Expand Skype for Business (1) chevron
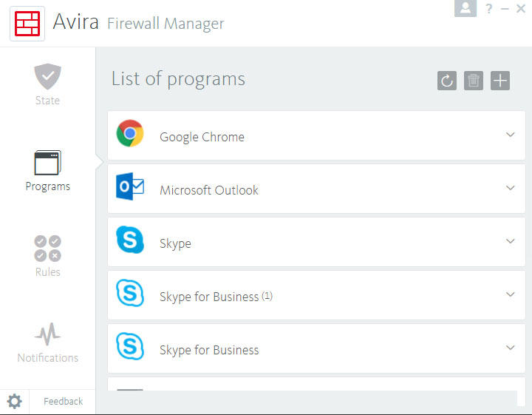Viewport: 532px width, 415px height. point(511,294)
